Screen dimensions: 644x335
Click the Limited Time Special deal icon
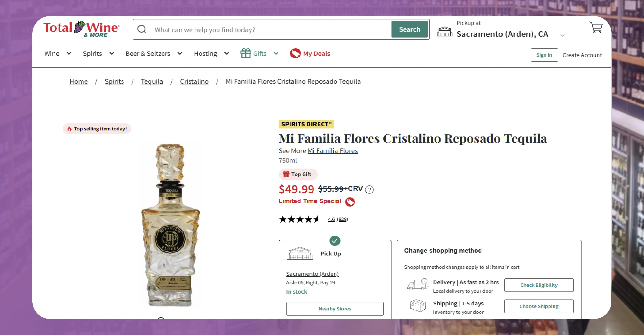(x=350, y=202)
